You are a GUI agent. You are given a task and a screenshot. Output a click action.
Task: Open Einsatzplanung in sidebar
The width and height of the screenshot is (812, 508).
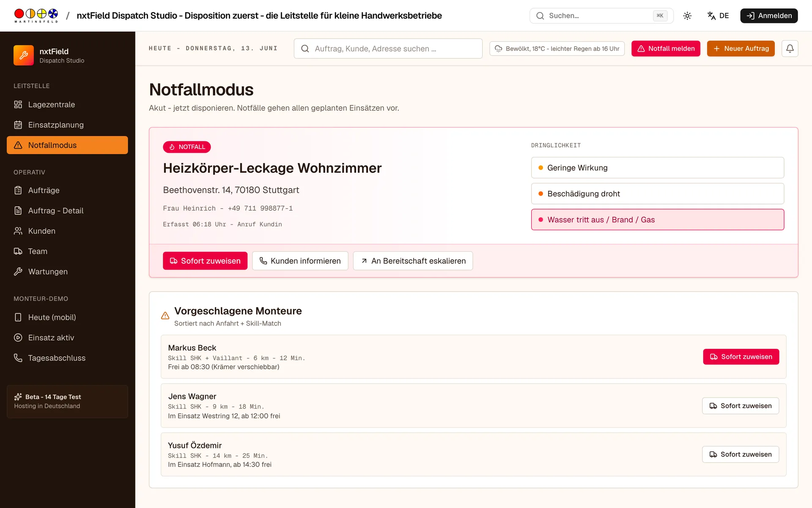(67, 125)
